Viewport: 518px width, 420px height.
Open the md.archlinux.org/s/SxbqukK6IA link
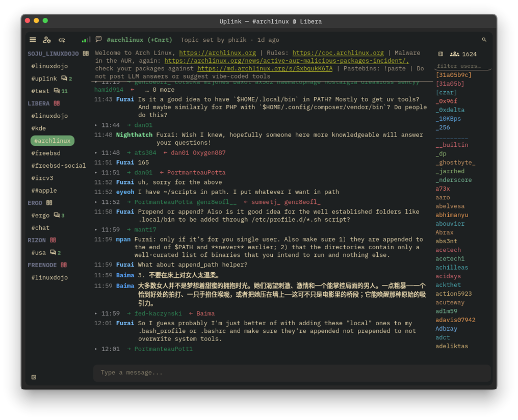tap(265, 69)
